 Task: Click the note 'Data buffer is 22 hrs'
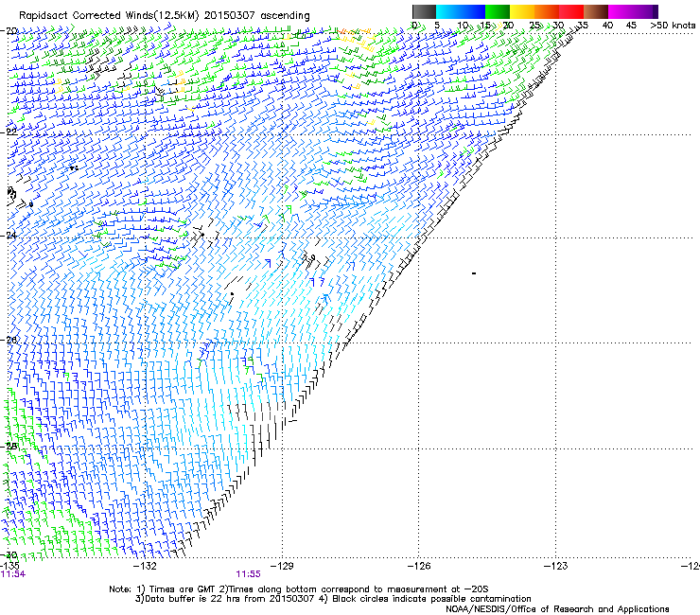point(192,599)
